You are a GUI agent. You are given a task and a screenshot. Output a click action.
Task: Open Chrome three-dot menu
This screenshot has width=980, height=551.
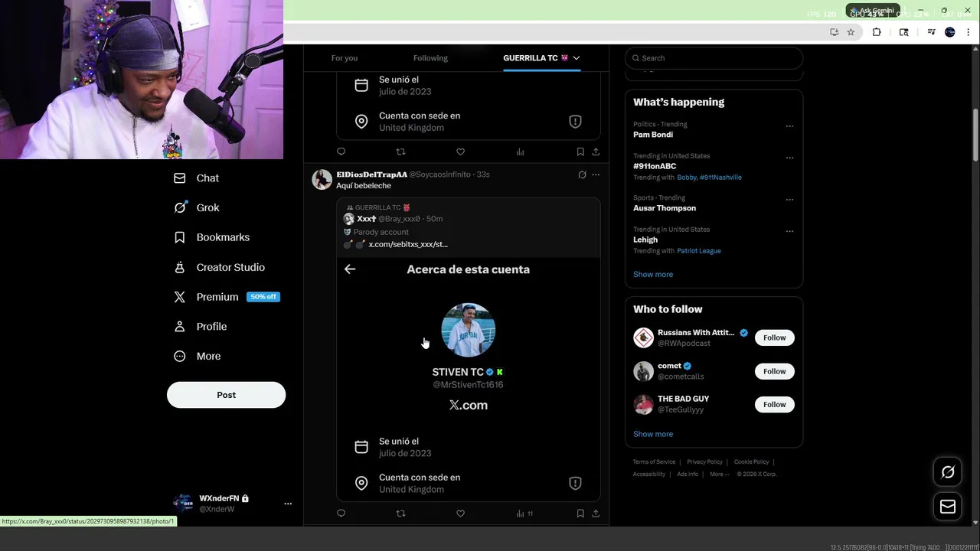pos(968,32)
